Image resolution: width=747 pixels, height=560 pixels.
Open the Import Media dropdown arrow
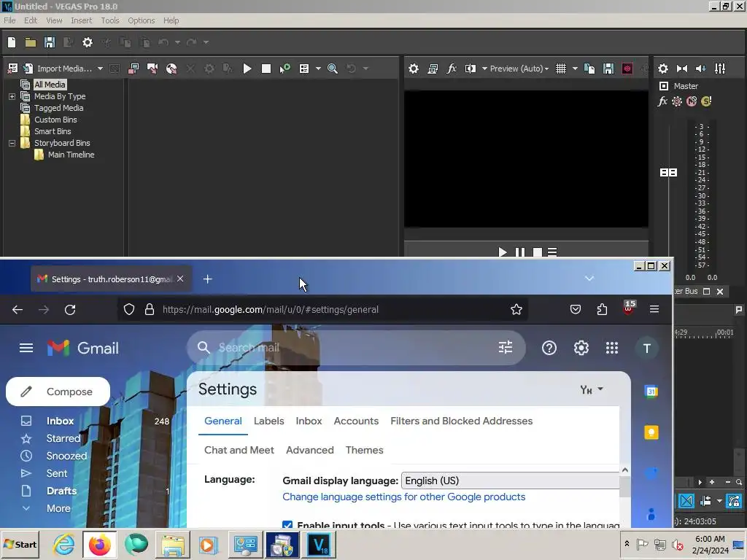pyautogui.click(x=100, y=69)
